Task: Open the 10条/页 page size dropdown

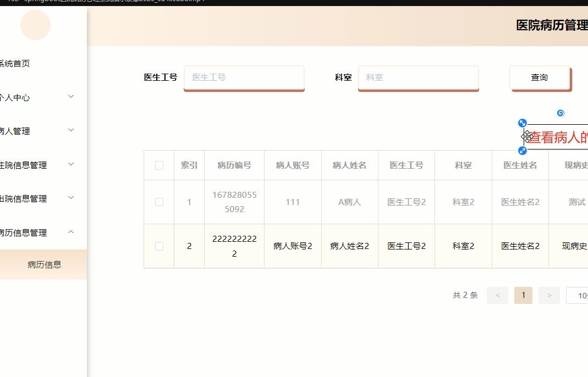Action: (579, 295)
